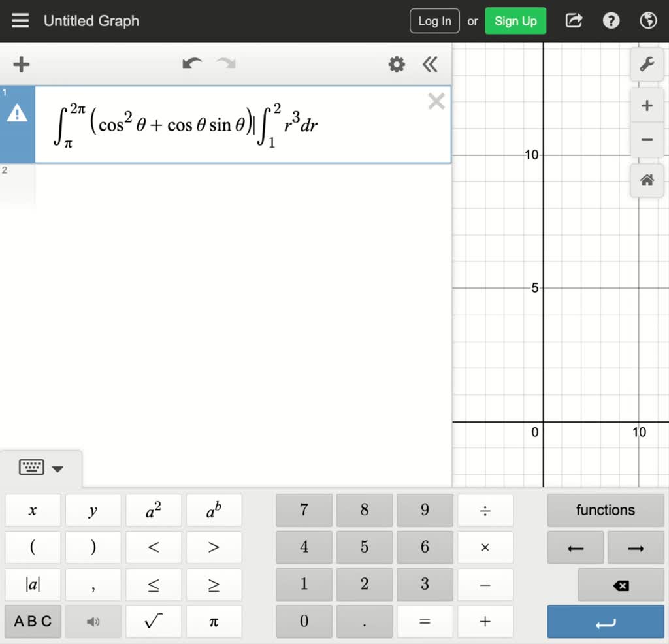The image size is (669, 644).
Task: Undo the last expression edit
Action: (x=192, y=64)
